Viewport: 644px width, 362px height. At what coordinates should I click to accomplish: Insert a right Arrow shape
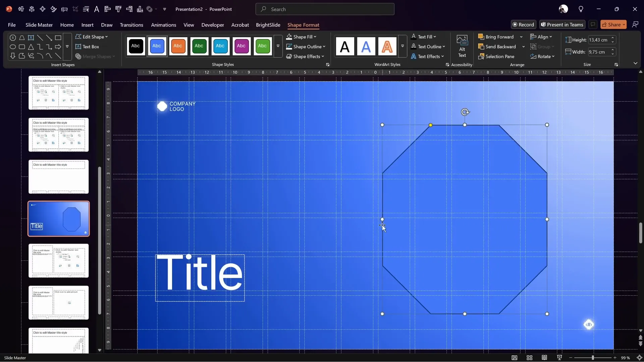point(58,47)
